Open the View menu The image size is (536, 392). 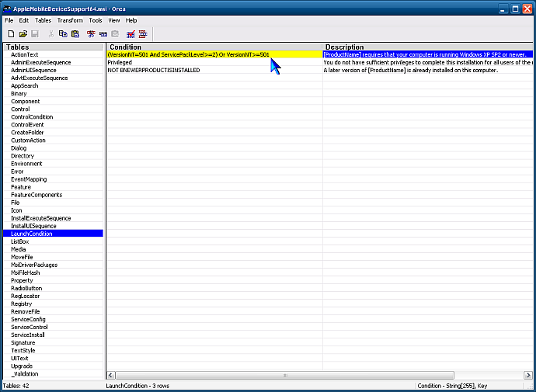pyautogui.click(x=114, y=20)
